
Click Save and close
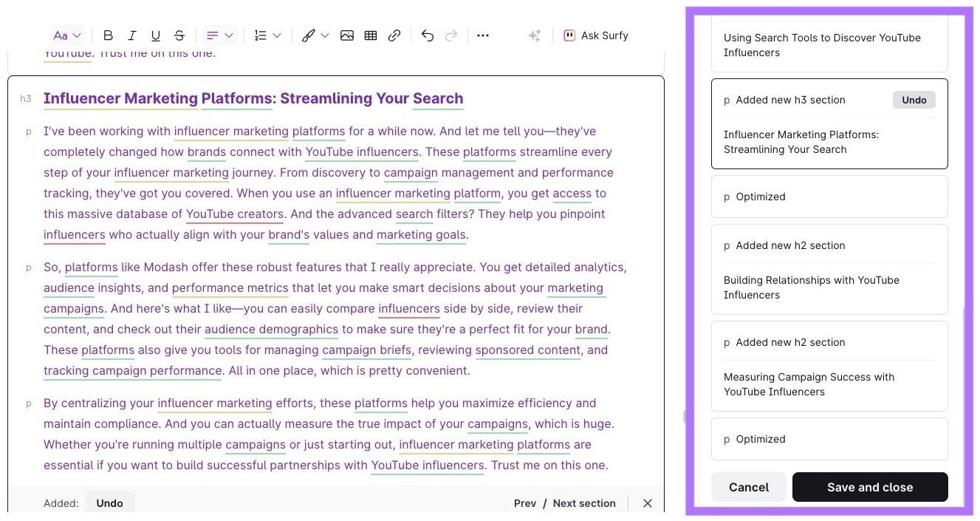click(870, 487)
